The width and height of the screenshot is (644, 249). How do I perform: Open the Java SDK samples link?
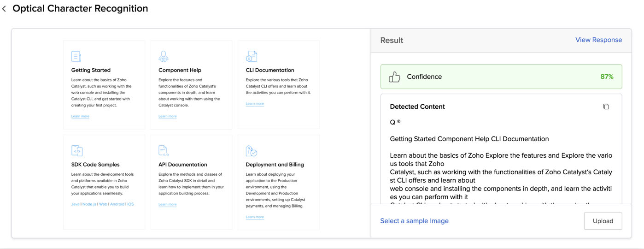pyautogui.click(x=75, y=204)
